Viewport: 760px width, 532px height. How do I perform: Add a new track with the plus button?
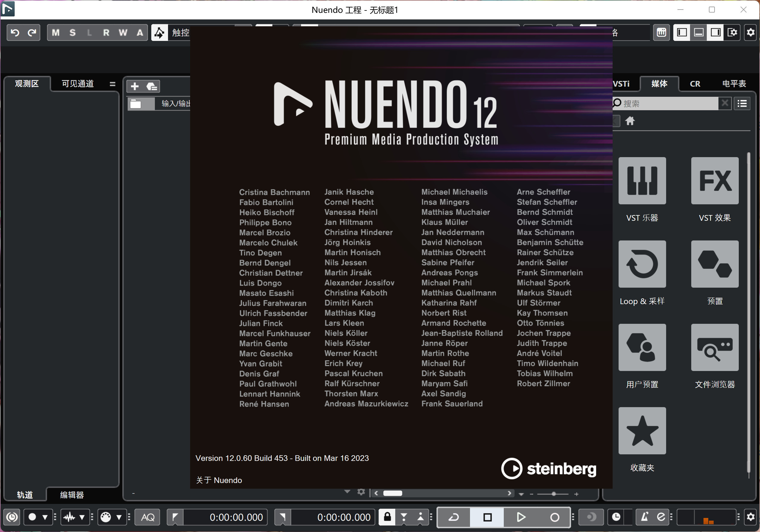pos(135,86)
